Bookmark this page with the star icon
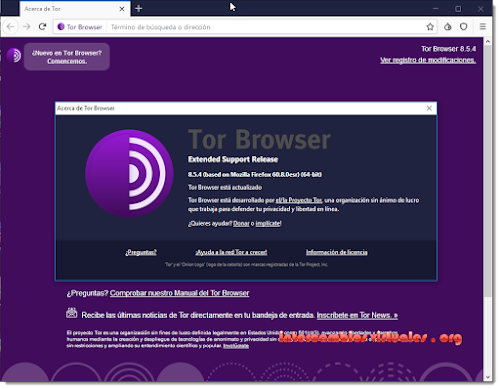500x389 pixels. [430, 27]
